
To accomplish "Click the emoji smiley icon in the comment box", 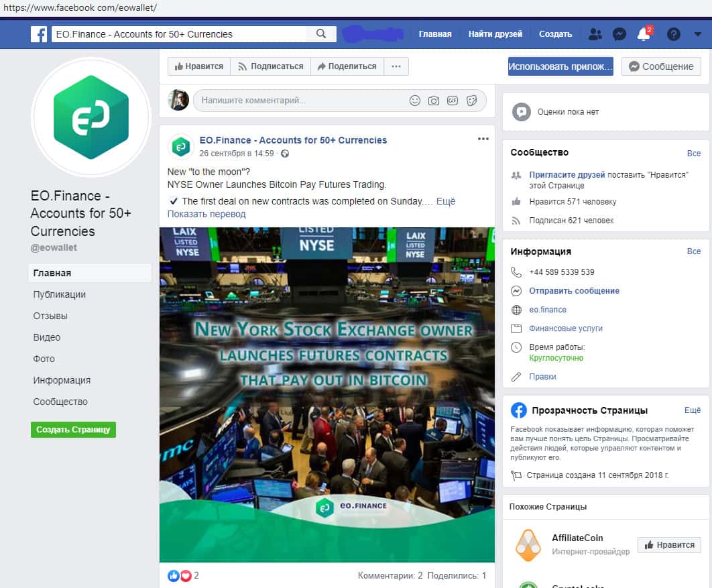I will pyautogui.click(x=414, y=101).
